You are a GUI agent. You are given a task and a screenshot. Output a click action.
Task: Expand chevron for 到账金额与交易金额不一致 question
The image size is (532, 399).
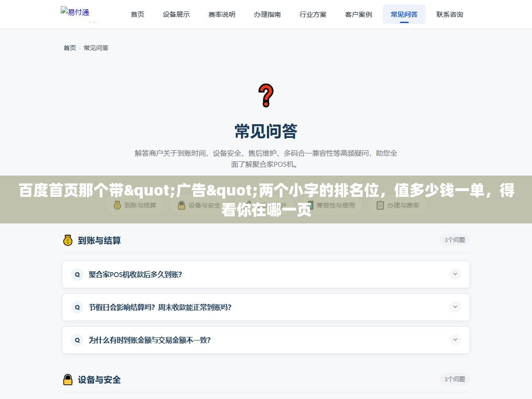tap(455, 340)
